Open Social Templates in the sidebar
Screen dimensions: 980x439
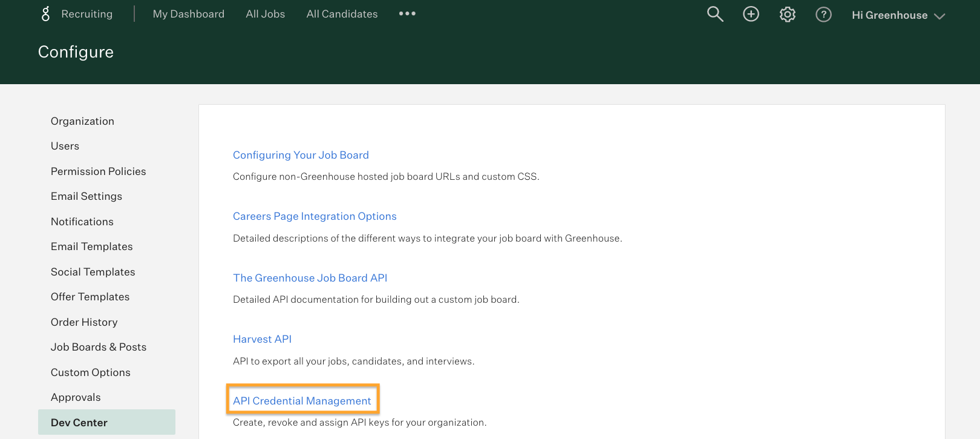pyautogui.click(x=93, y=272)
